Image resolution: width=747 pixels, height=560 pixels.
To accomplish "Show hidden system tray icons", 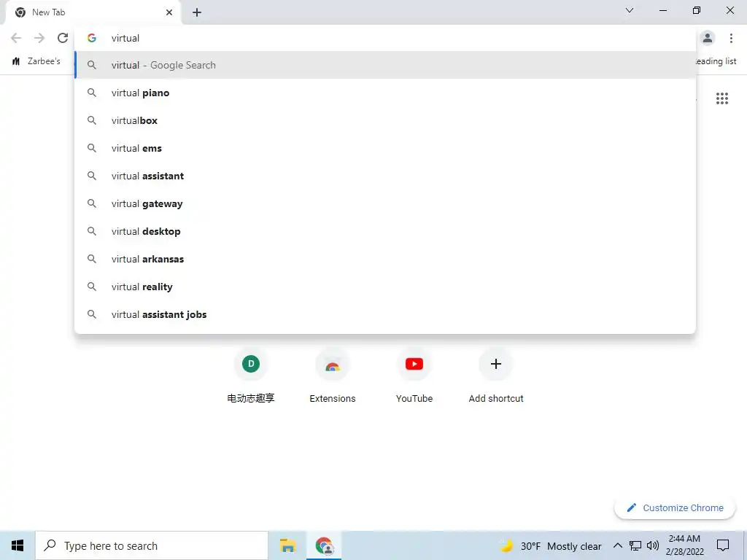I will tap(617, 545).
